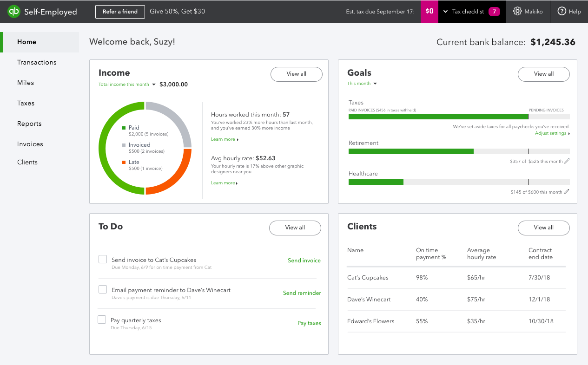
Task: Click 12/1/18 contract end date
Action: click(x=539, y=300)
